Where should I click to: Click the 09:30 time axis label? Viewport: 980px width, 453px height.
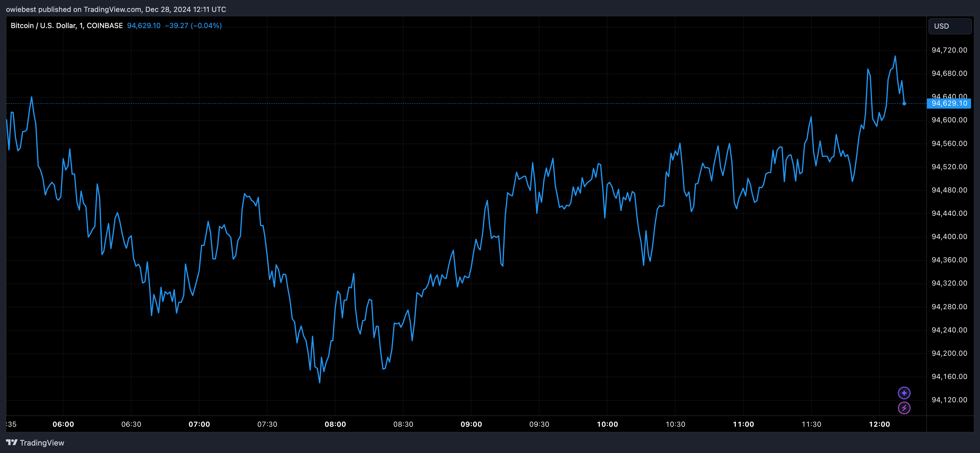coord(539,424)
